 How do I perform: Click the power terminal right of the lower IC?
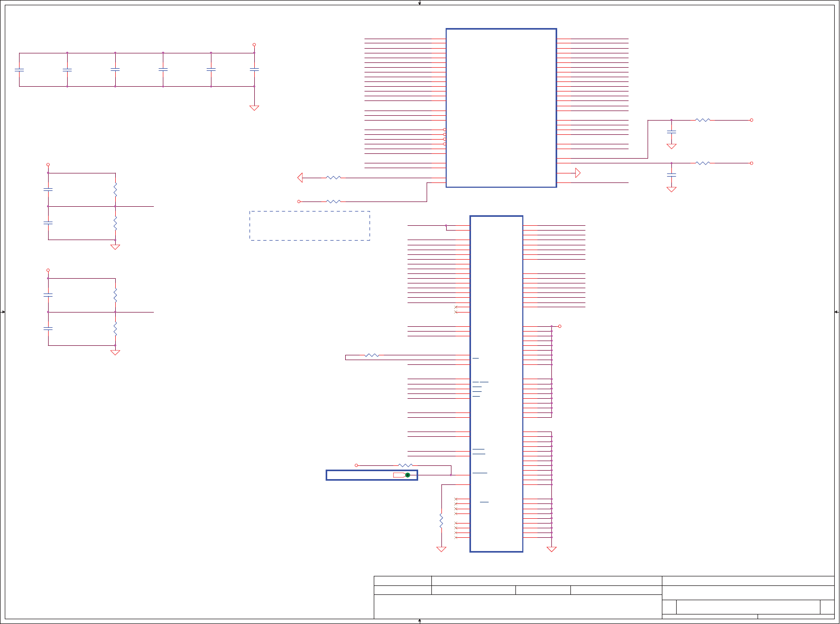coord(560,326)
